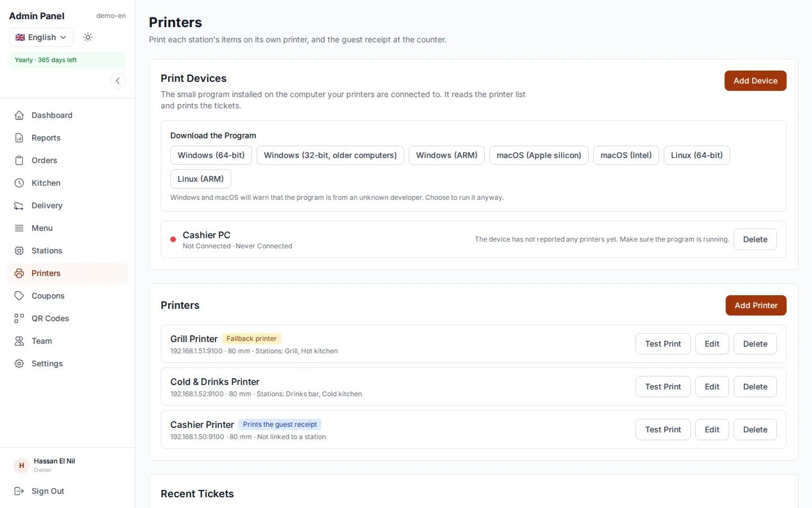Click the Orders clipboard icon
This screenshot has width=812, height=508.
(19, 160)
